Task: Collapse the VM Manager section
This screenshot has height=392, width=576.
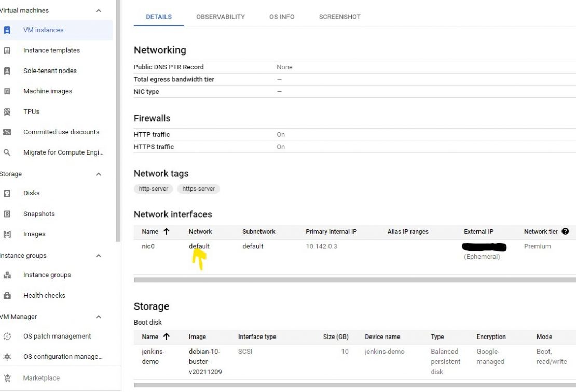Action: pos(98,317)
